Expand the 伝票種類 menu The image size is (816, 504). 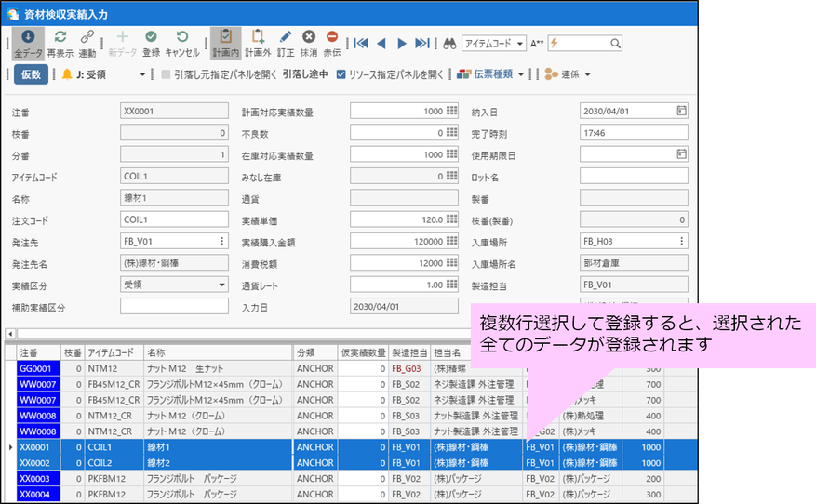pos(521,74)
